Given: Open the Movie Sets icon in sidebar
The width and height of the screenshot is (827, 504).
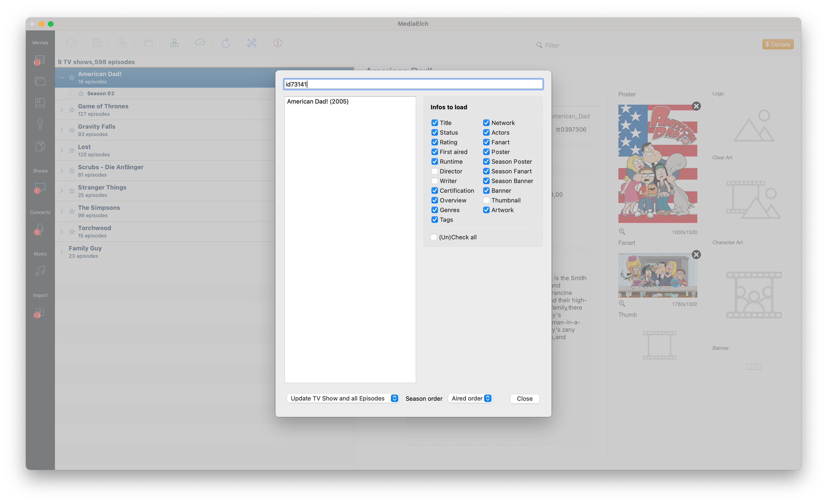Looking at the screenshot, I should 40,81.
